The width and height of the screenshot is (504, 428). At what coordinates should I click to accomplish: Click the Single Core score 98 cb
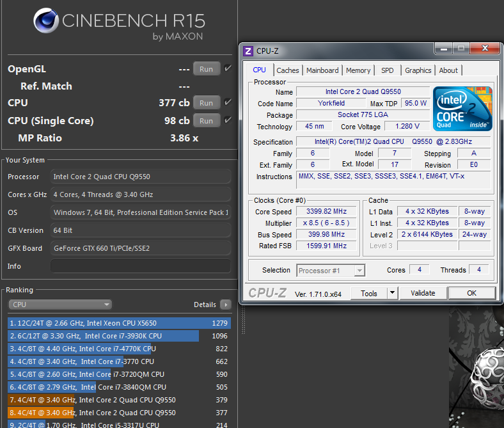pos(177,120)
